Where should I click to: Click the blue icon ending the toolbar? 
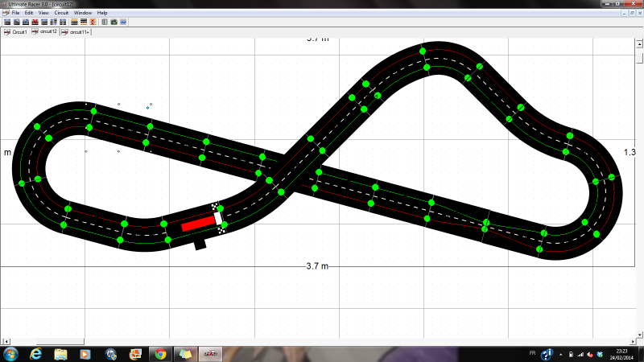coord(123,22)
